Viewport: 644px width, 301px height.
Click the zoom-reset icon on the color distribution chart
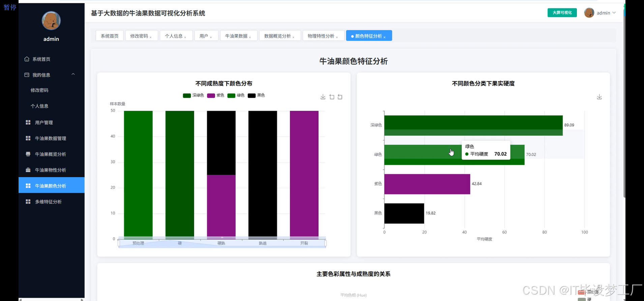pyautogui.click(x=340, y=97)
